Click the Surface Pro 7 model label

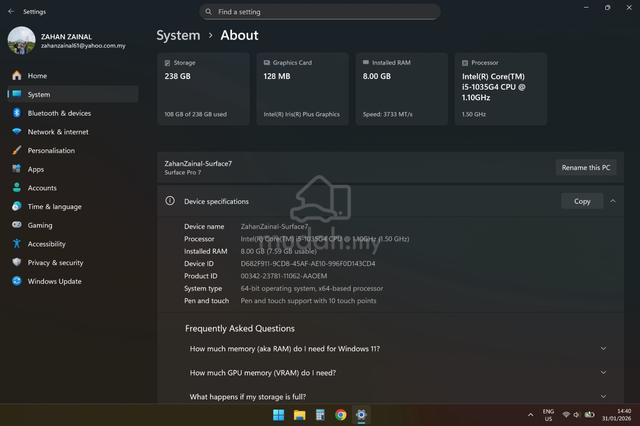[x=182, y=173]
